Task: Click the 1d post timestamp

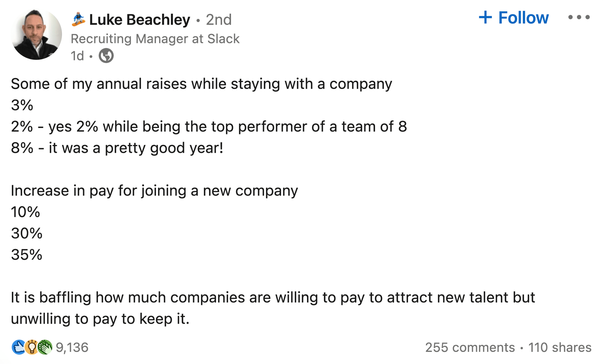Action: (x=77, y=56)
